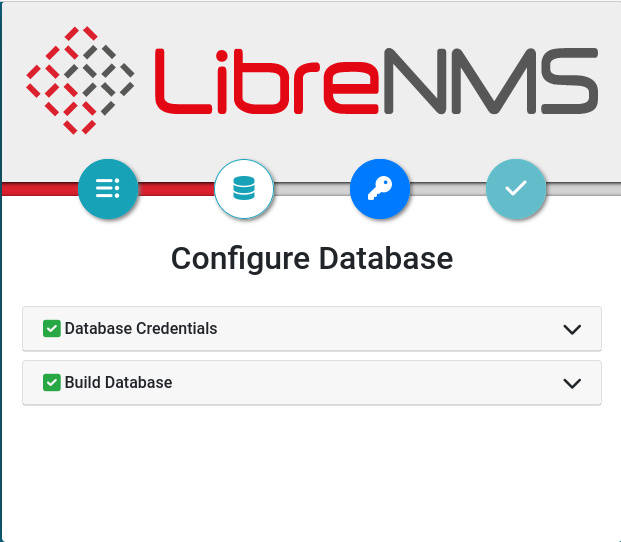Open the finish install checkmark step

516,188
